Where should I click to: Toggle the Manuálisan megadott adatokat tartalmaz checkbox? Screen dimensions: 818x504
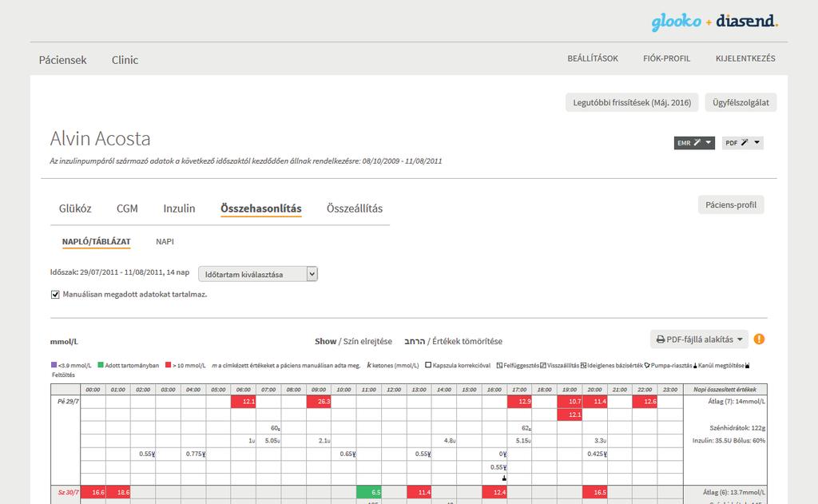[55, 295]
